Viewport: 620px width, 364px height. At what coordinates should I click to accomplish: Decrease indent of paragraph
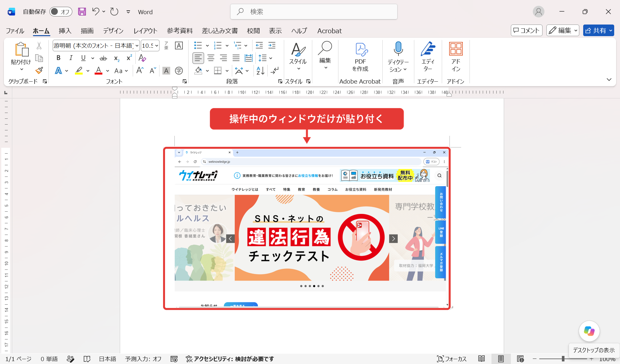point(259,45)
